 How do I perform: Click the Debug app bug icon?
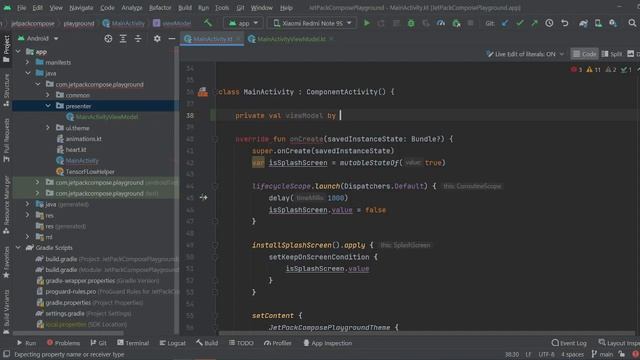click(x=411, y=23)
